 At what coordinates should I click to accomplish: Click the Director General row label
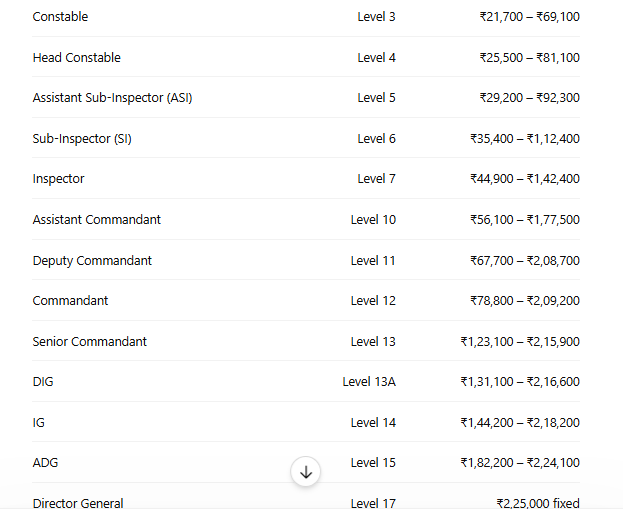[78, 503]
